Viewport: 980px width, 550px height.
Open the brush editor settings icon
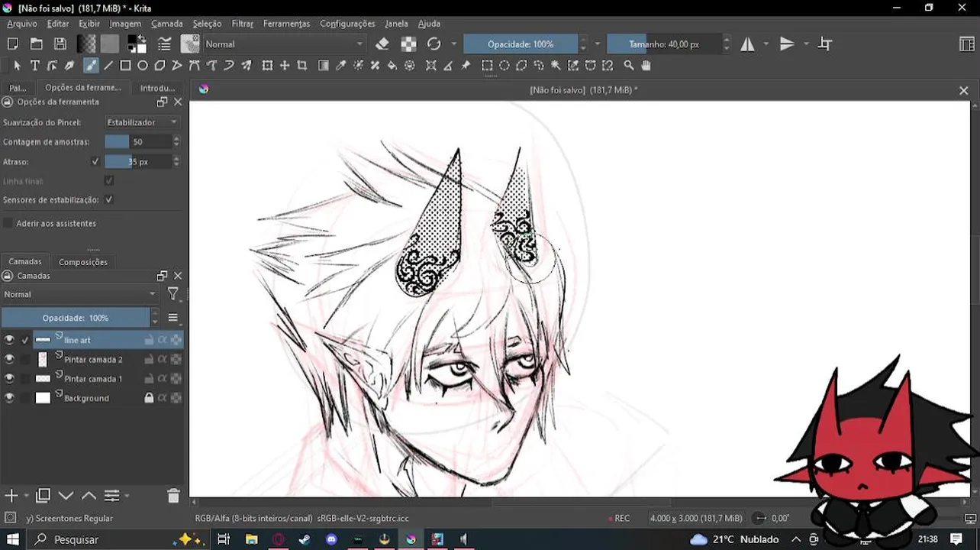pyautogui.click(x=164, y=44)
